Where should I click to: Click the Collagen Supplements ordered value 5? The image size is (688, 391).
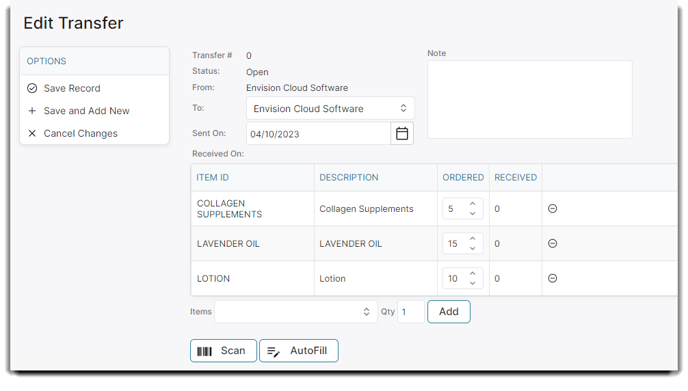451,209
